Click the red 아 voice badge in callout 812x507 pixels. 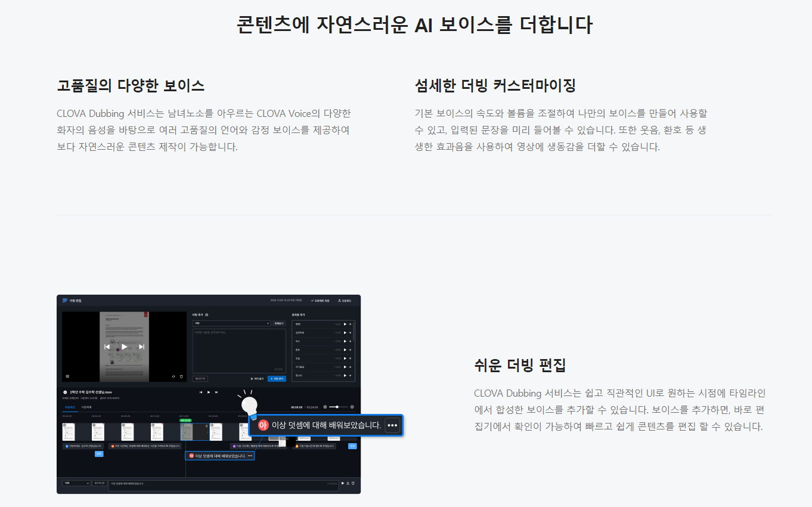pos(263,425)
